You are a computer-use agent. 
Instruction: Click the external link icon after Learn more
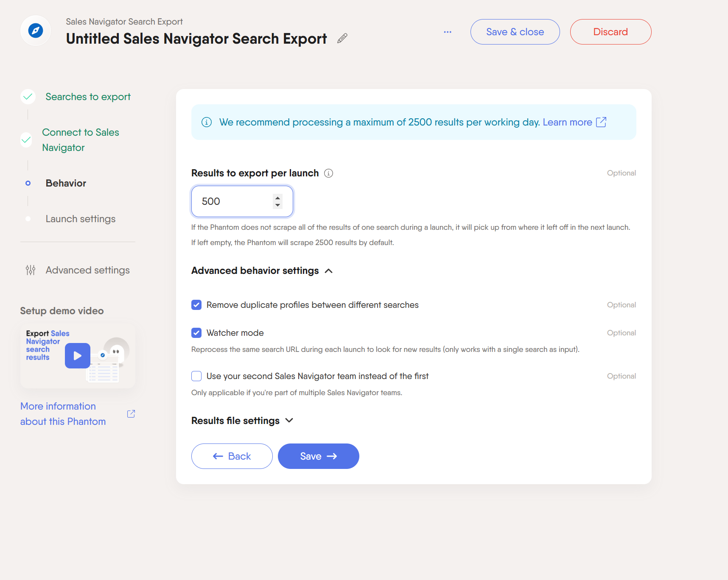[601, 122]
